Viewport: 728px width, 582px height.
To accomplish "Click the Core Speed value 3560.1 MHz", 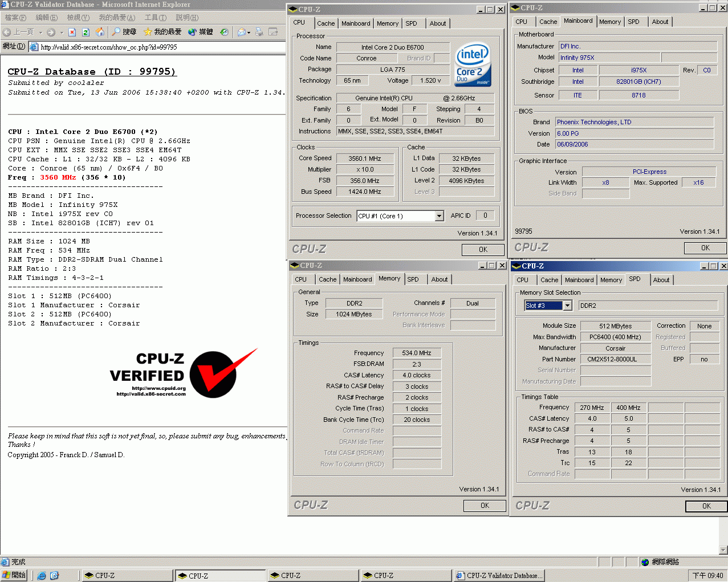I will [365, 158].
